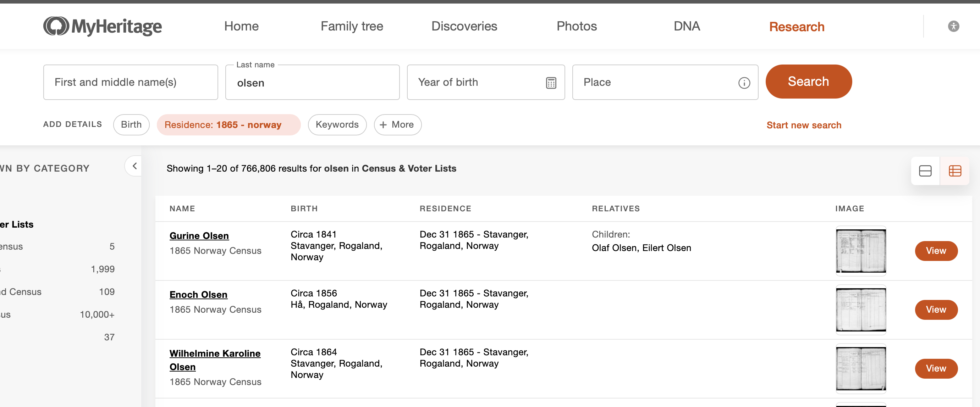The height and width of the screenshot is (407, 980).
Task: Open Wilhelmine Karoline Olsen census image thumbnail
Action: [x=861, y=369]
